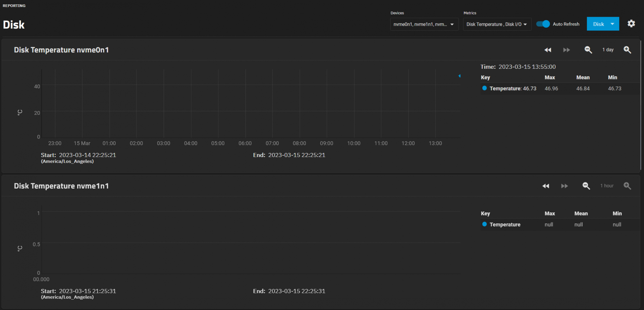Click the nvme0n1 Start '2023-03-14 22:25:21' text

(x=88, y=155)
